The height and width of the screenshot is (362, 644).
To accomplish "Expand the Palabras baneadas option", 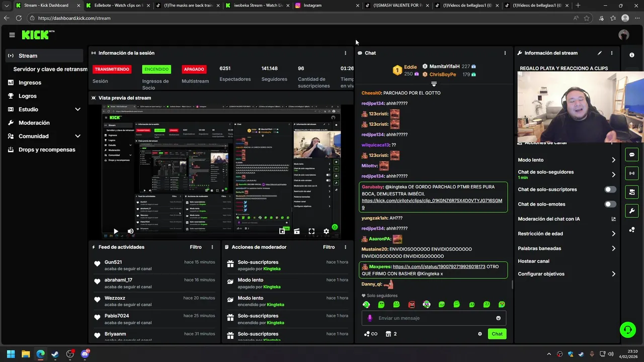I will [613, 248].
